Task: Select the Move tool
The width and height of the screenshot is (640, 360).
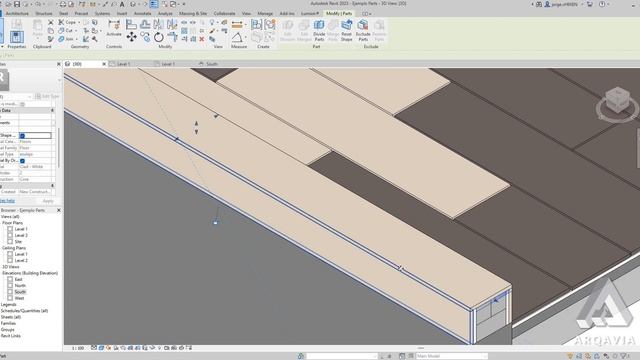Action: point(131,38)
